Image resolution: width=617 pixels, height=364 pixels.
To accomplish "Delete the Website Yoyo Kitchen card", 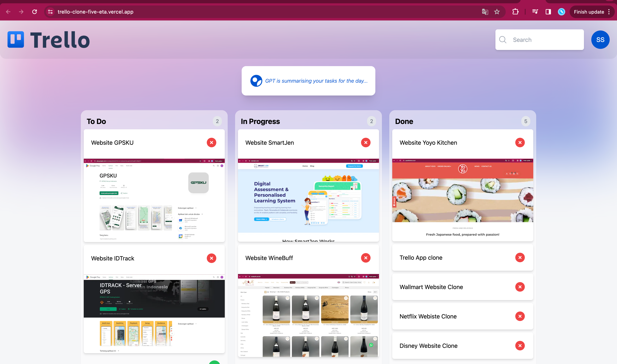I will [520, 143].
